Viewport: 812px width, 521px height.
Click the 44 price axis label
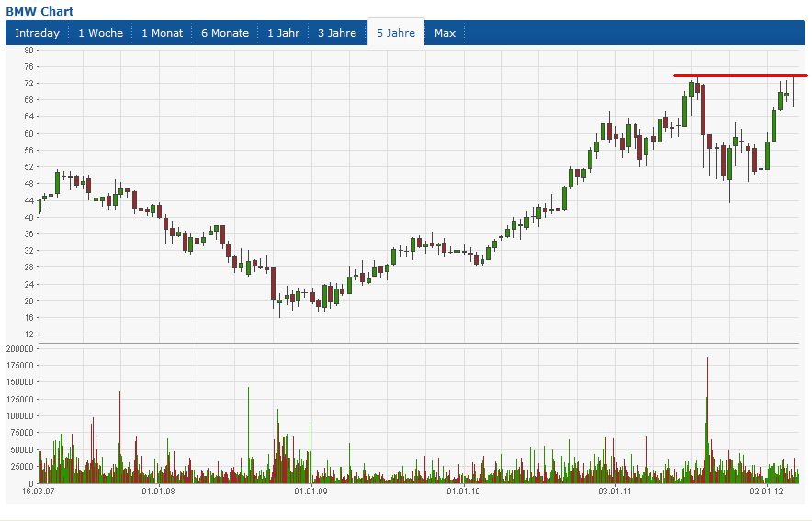pos(28,200)
